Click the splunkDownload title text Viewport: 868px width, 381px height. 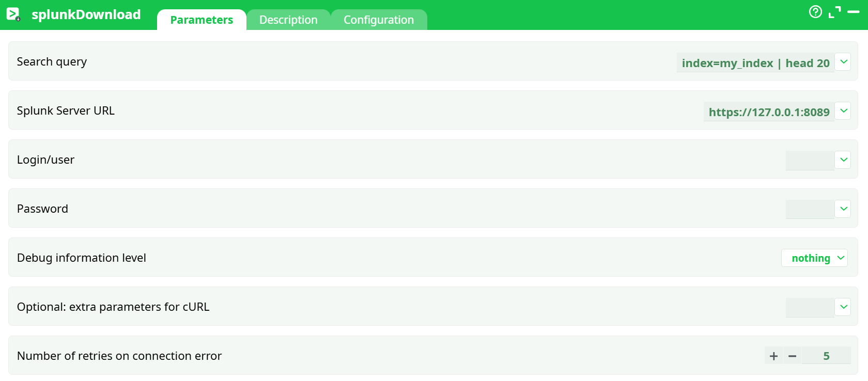(x=86, y=14)
